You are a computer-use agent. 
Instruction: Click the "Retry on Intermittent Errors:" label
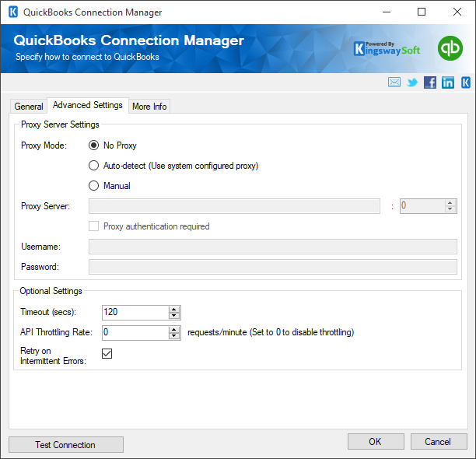tap(53, 356)
